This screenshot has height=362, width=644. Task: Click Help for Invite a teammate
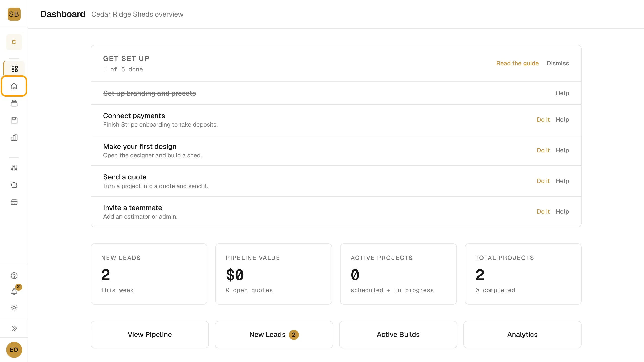click(562, 212)
